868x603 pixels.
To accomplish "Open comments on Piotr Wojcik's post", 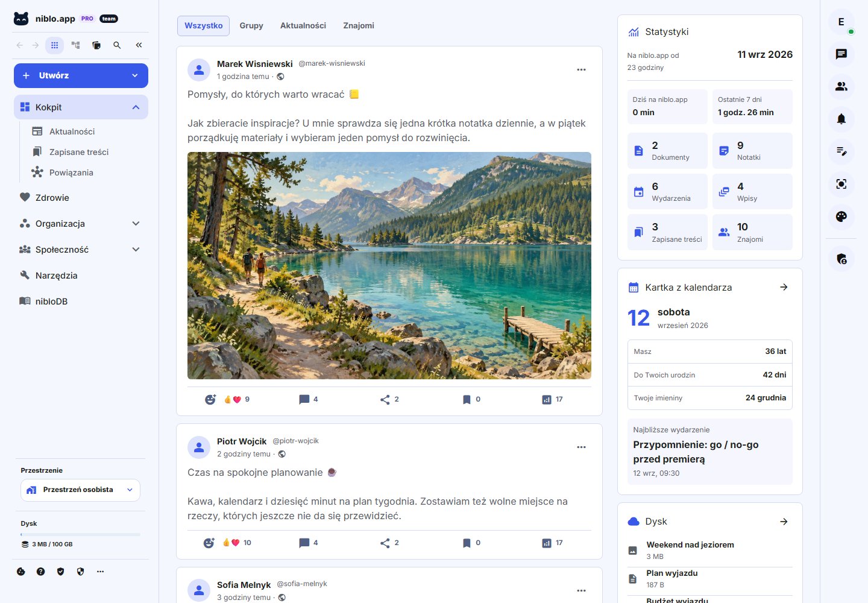I will (308, 543).
